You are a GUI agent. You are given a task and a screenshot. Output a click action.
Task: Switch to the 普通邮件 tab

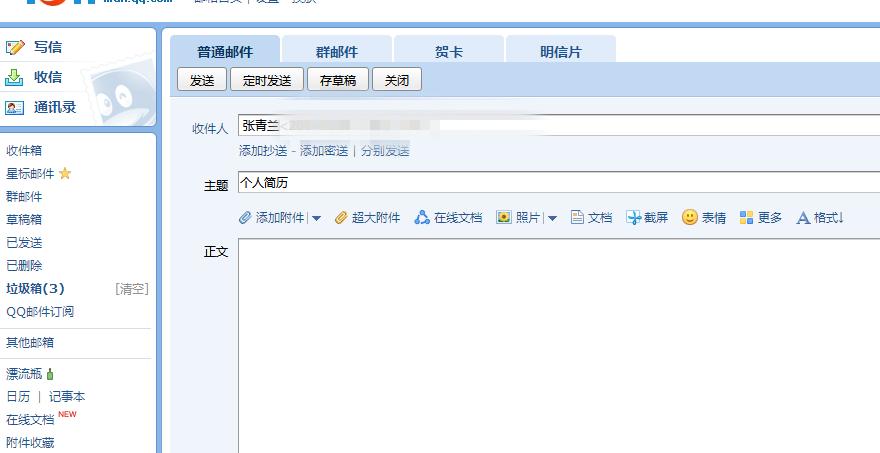pyautogui.click(x=224, y=52)
